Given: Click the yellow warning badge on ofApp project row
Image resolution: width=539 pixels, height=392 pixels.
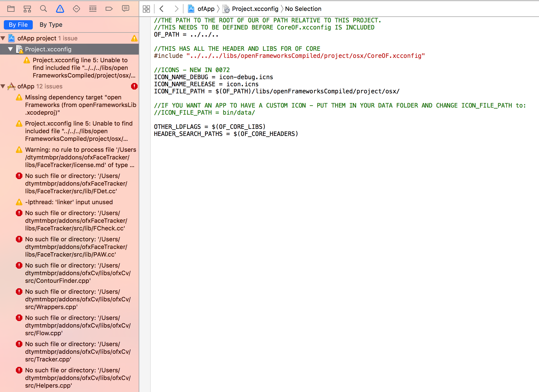Looking at the screenshot, I should coord(134,38).
